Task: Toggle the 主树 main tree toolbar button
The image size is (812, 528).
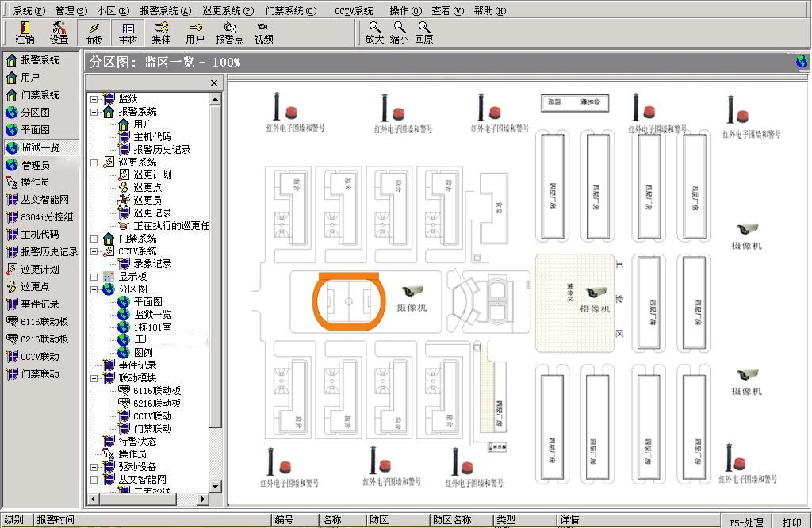Action: 128,32
